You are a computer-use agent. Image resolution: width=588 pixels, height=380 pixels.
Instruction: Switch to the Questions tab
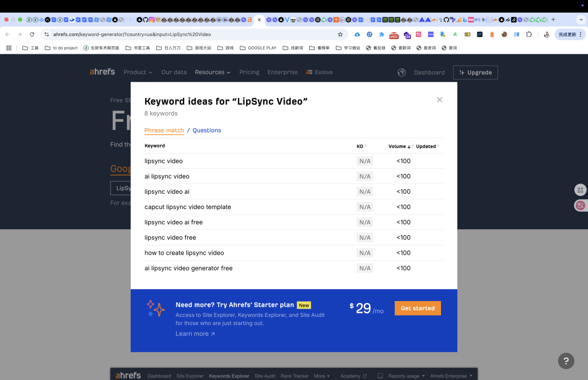(x=207, y=130)
